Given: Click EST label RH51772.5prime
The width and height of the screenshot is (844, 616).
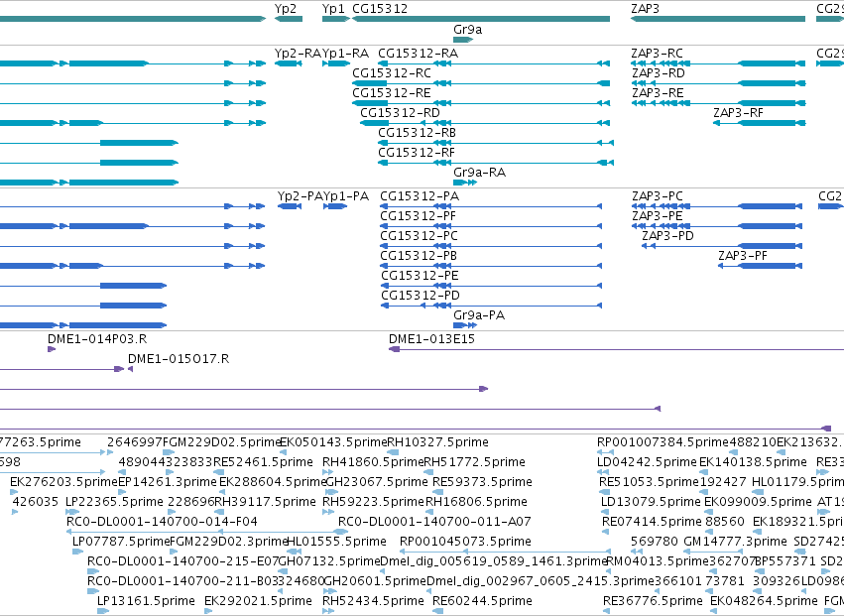Looking at the screenshot, I should [475, 462].
